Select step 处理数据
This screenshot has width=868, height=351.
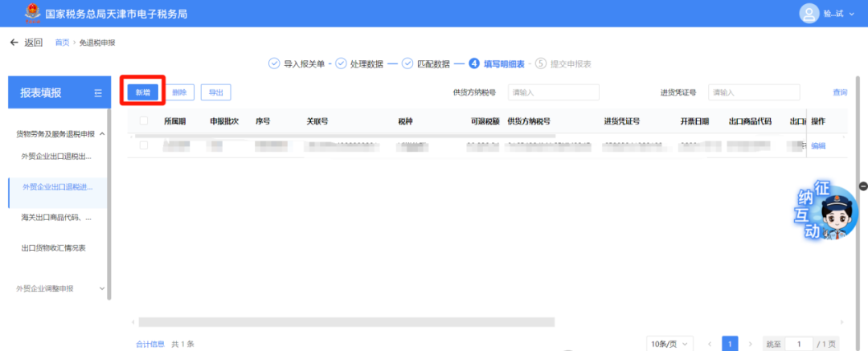coord(359,63)
